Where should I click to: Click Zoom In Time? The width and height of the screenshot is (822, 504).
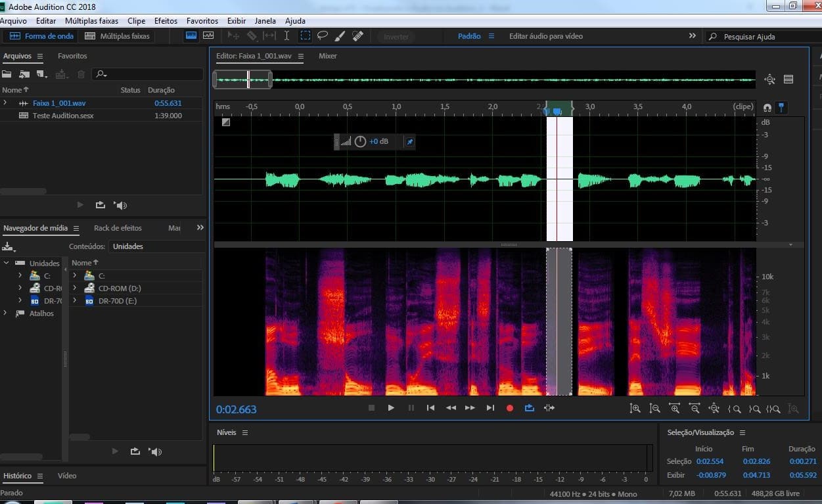(674, 409)
